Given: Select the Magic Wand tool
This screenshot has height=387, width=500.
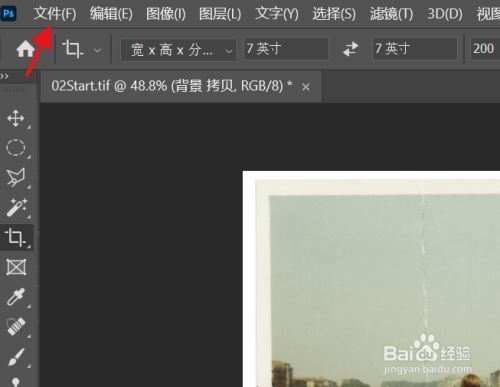Looking at the screenshot, I should 16,207.
